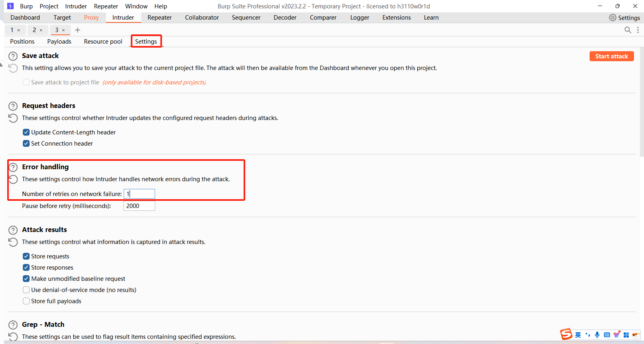The height and width of the screenshot is (344, 644).
Task: Switch to the Extensions tab
Action: pos(396,18)
